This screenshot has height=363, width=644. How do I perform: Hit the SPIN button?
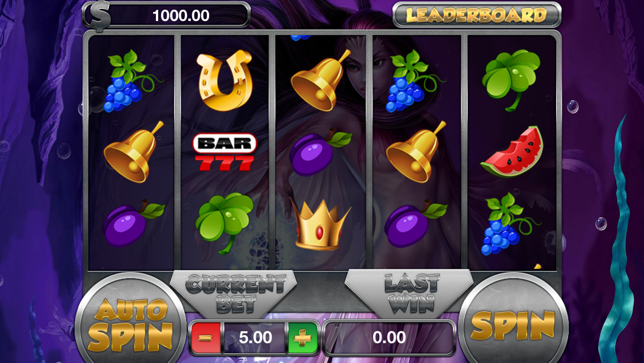(513, 323)
